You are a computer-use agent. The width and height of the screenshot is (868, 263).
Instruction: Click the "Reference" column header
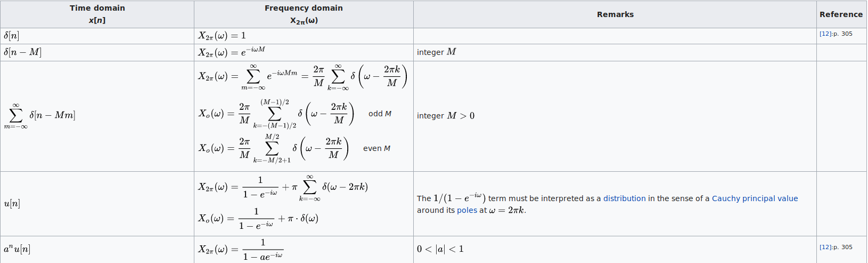click(841, 14)
